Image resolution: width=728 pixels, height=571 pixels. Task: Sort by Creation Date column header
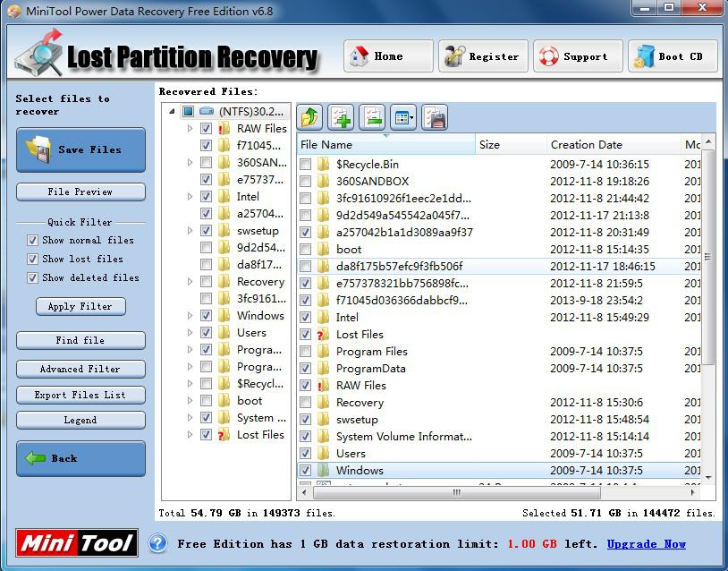[613, 145]
